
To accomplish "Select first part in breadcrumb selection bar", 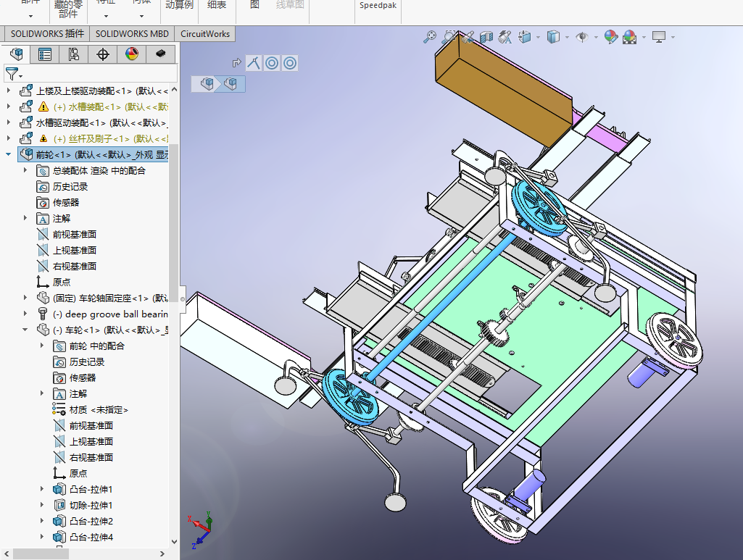I will [x=207, y=84].
